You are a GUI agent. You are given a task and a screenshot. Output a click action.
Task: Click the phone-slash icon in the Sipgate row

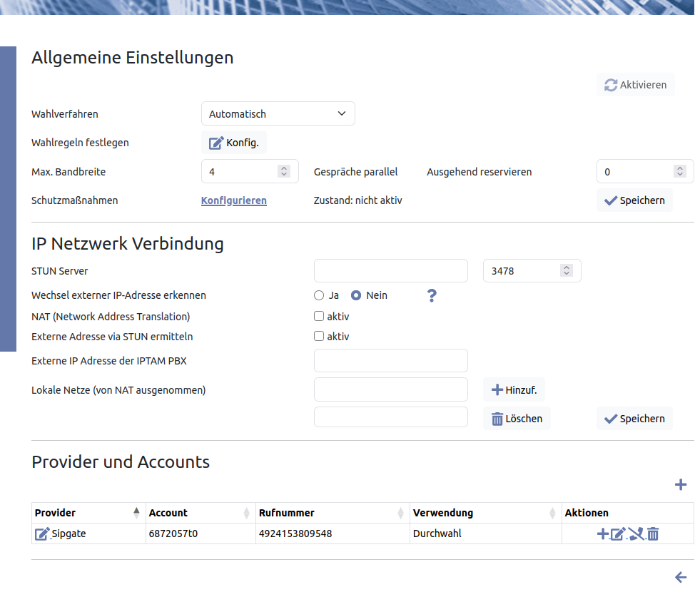[x=635, y=534]
